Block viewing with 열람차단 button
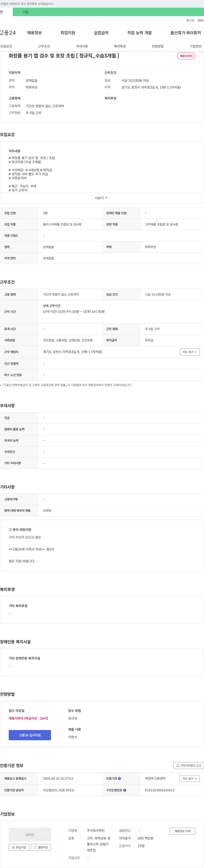 [x=41, y=847]
